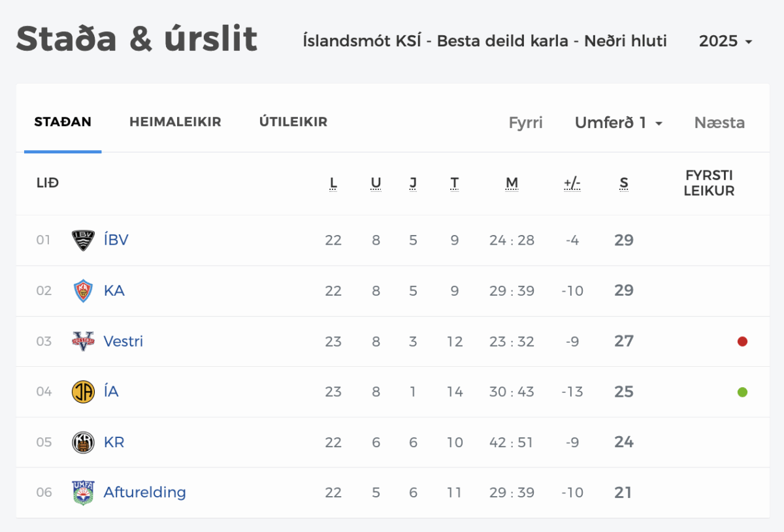This screenshot has width=784, height=532.
Task: Go back with the Fyrri button
Action: (x=526, y=123)
